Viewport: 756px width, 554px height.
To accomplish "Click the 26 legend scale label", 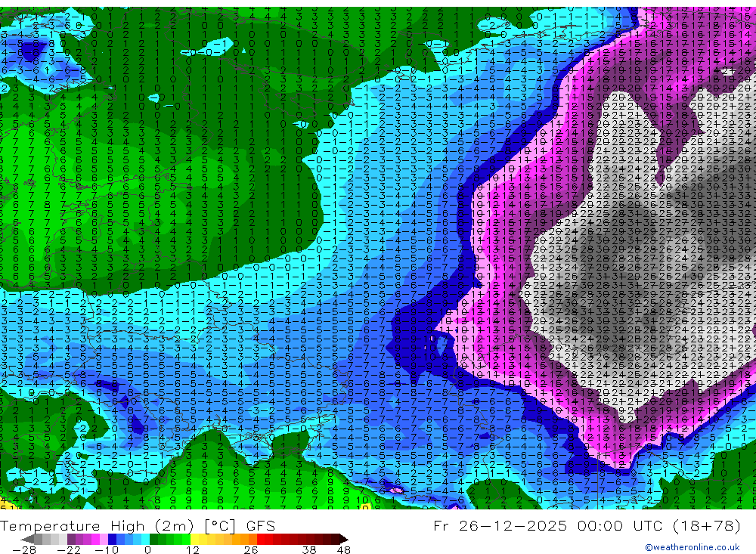I will tap(251, 550).
